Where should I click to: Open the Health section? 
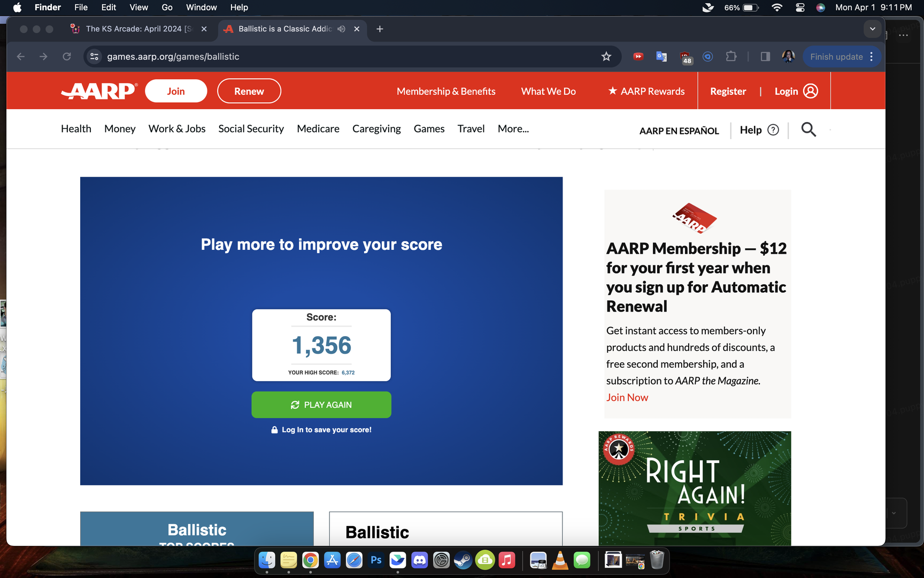(76, 129)
